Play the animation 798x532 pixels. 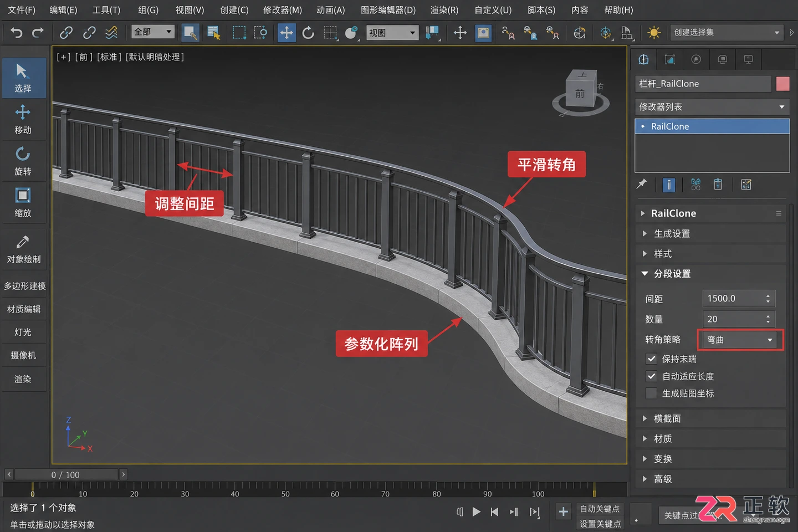477,512
